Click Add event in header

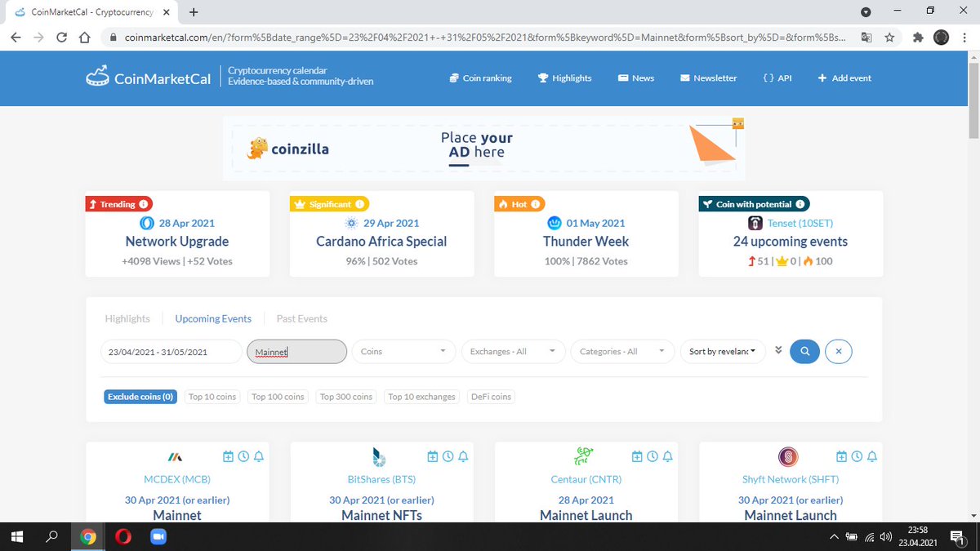(x=844, y=78)
